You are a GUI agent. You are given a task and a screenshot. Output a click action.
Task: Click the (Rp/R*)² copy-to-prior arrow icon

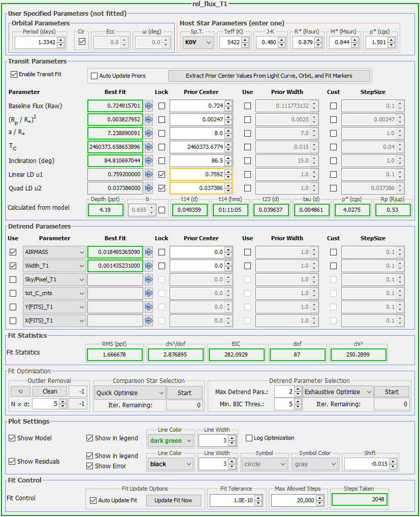click(x=149, y=119)
